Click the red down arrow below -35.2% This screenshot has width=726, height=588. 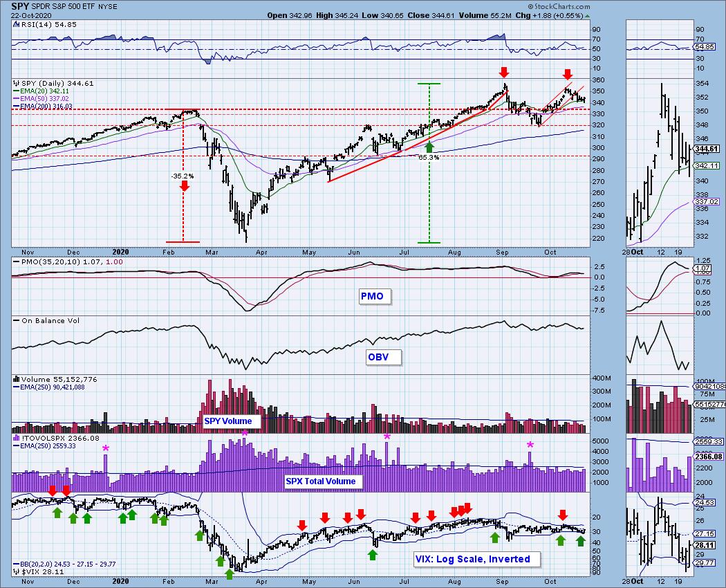(185, 186)
